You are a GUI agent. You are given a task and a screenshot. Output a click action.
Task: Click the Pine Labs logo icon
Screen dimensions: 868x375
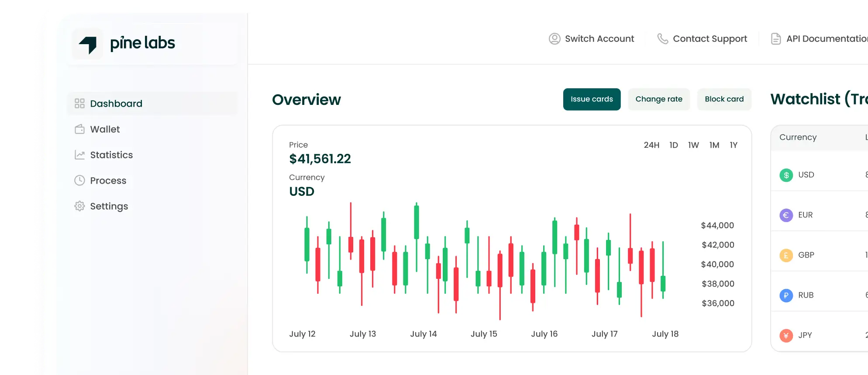click(88, 44)
